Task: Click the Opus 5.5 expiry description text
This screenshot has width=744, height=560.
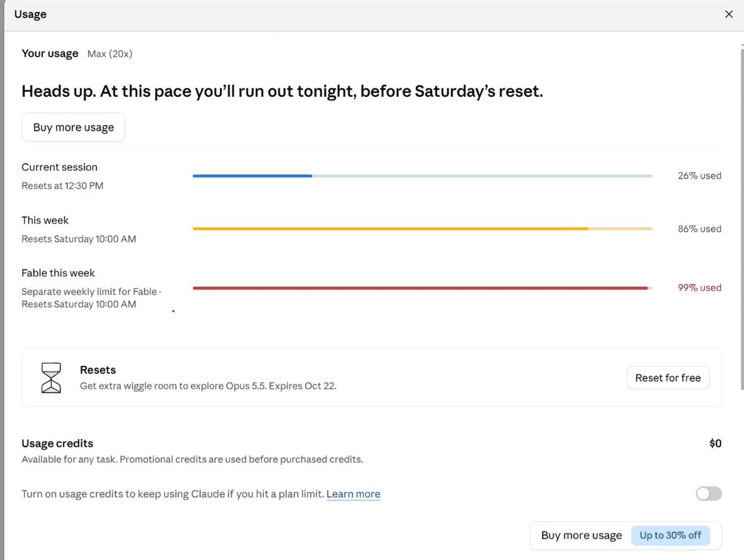Action: tap(208, 386)
